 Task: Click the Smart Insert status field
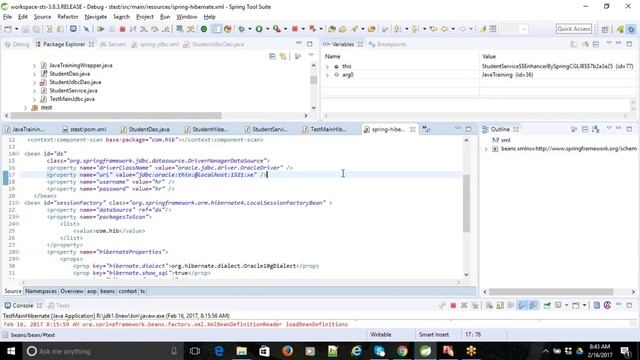434,335
